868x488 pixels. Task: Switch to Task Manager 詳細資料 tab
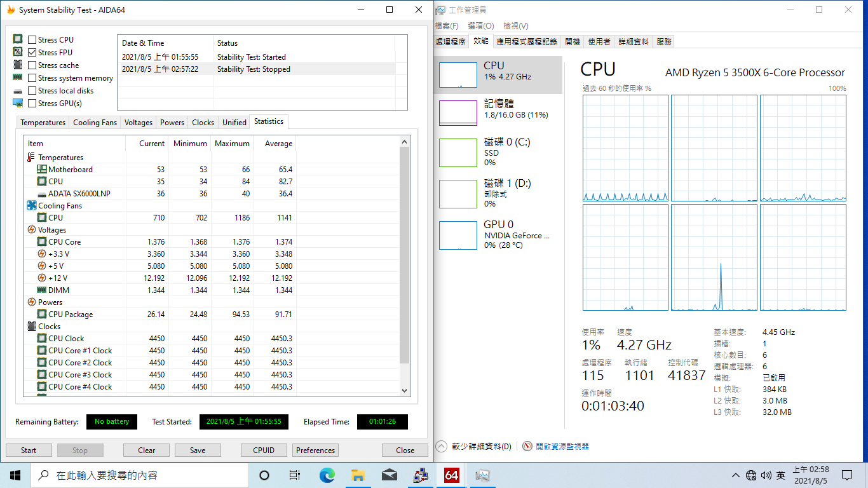coord(634,41)
